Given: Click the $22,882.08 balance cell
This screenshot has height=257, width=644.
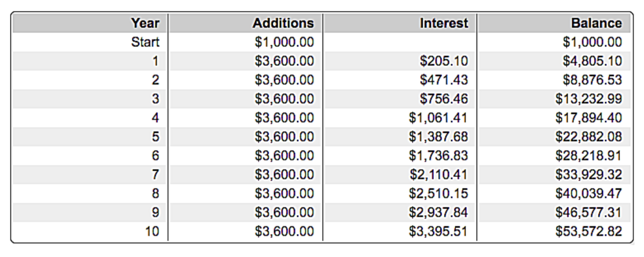Looking at the screenshot, I should (x=589, y=136).
